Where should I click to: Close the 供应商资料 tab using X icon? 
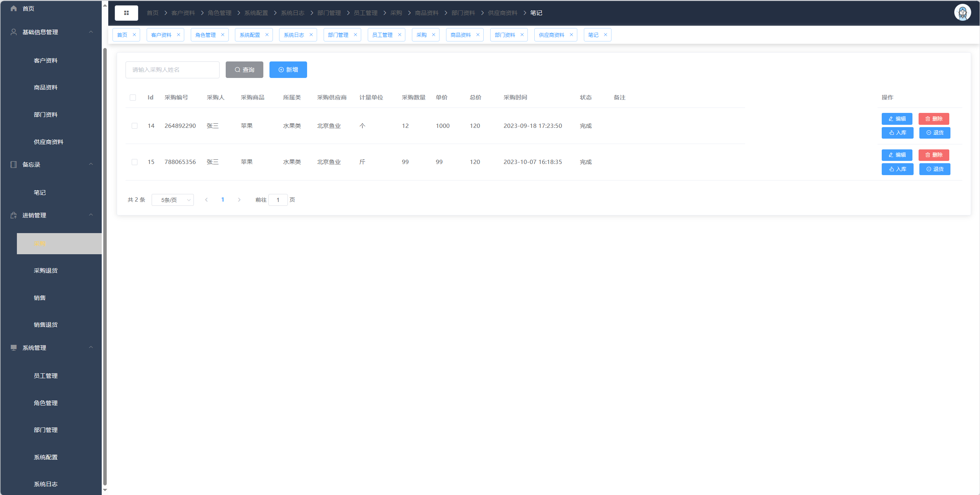pos(571,35)
